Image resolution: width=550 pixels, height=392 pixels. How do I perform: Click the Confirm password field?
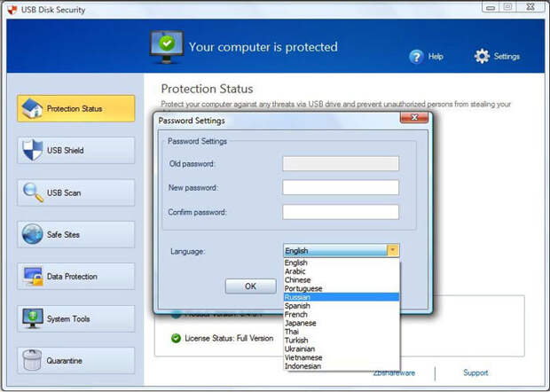pos(341,212)
